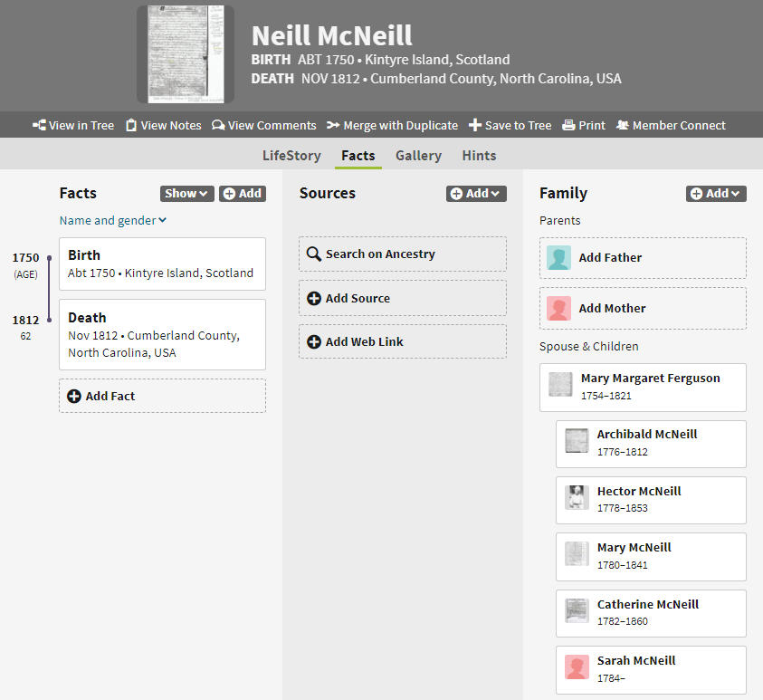Viewport: 763px width, 700px height.
Task: Expand the Show dropdown in Facts
Action: (x=186, y=193)
